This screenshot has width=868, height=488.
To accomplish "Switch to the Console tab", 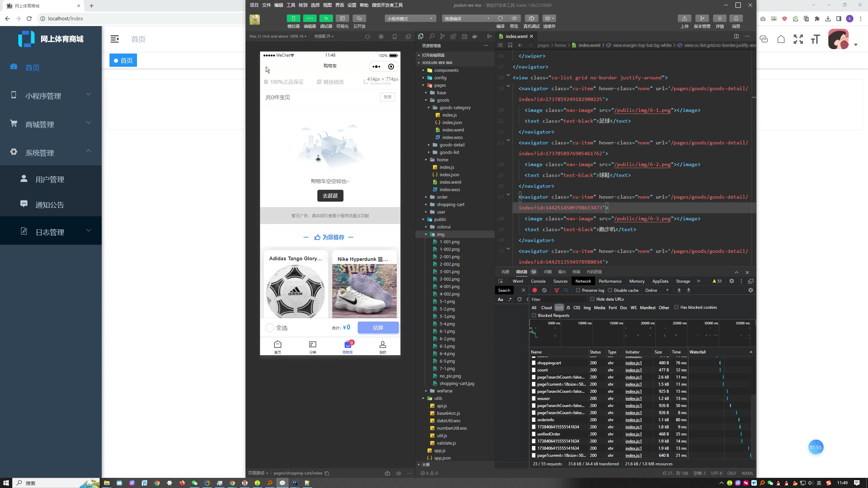I will pos(538,281).
